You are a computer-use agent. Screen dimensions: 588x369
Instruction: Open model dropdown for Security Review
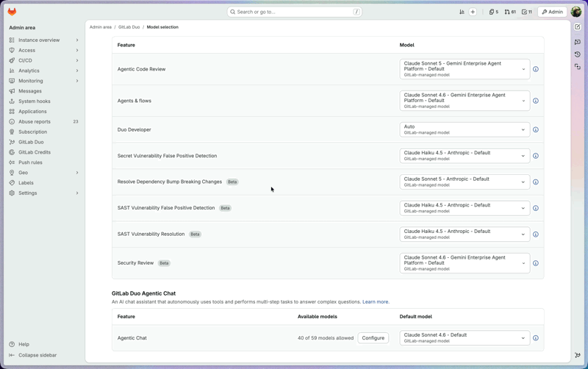[465, 263]
